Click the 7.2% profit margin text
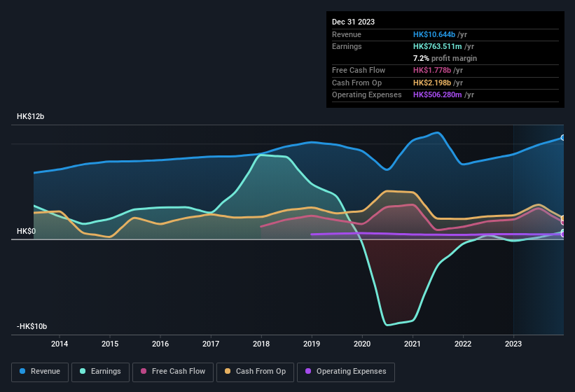 click(x=445, y=58)
